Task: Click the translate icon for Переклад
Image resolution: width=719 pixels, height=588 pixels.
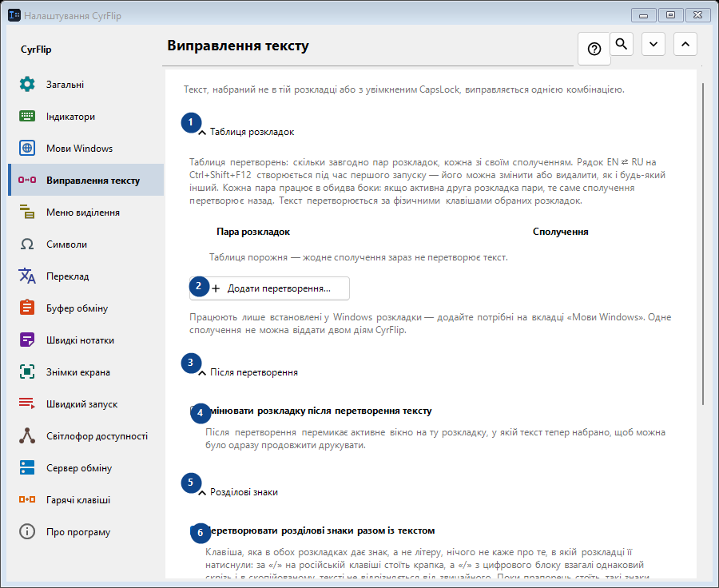Action: click(x=27, y=276)
